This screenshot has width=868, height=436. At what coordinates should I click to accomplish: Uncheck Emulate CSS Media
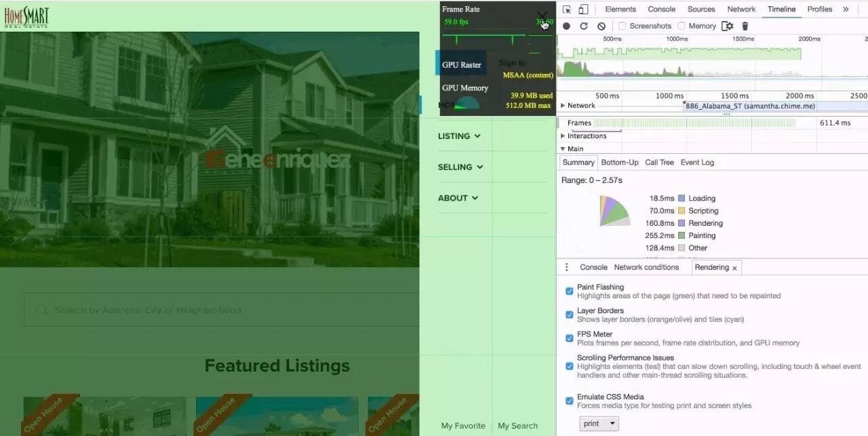(x=570, y=401)
